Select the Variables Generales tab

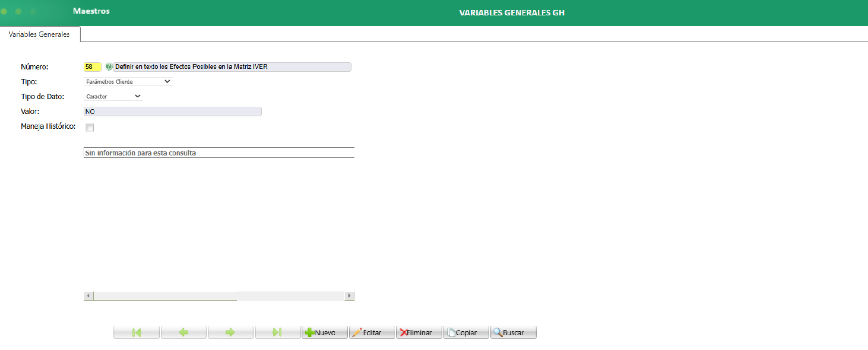pos(39,34)
